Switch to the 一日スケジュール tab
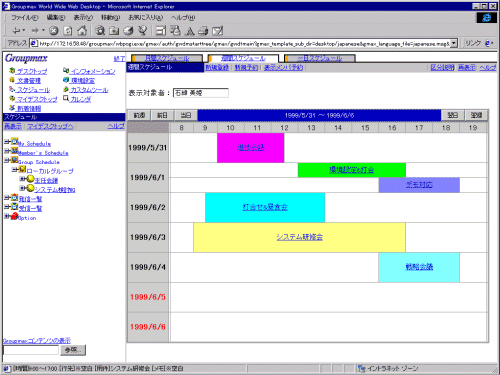This screenshot has width=500, height=375. (320, 58)
